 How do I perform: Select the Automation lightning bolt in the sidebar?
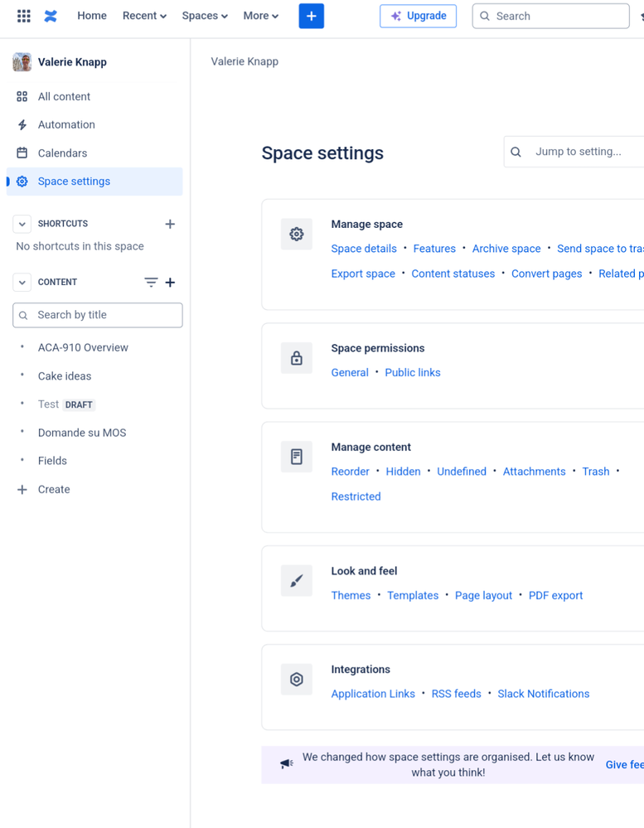[x=22, y=124]
